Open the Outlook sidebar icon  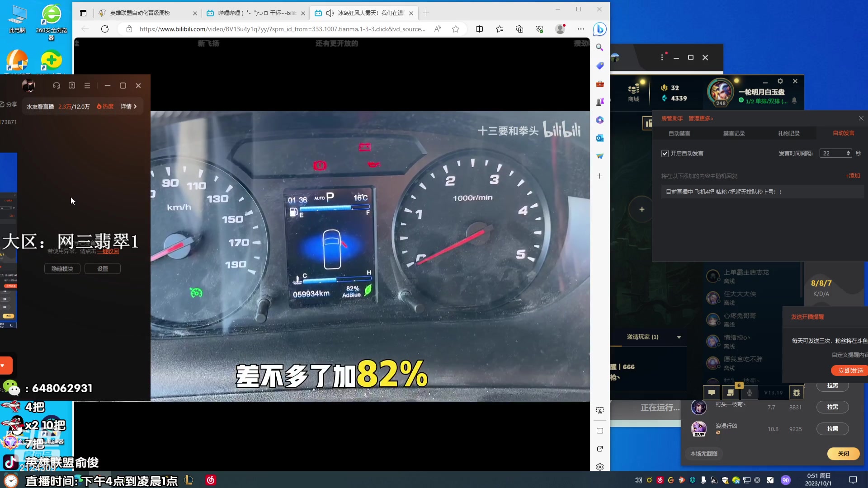[x=599, y=138]
